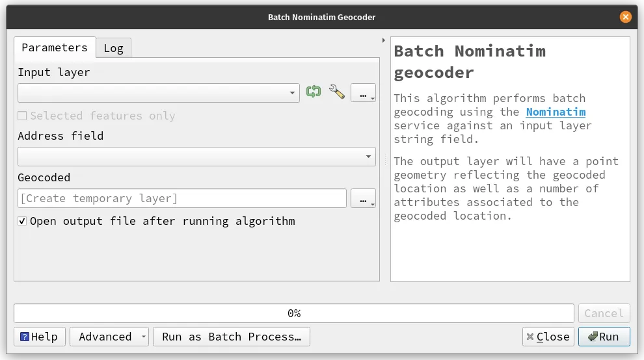
Task: Browse for input layer via ellipsis button
Action: [363, 93]
